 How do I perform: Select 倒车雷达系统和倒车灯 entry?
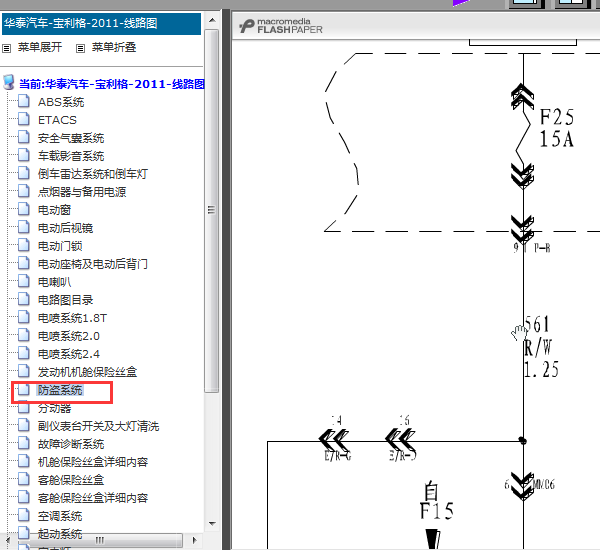click(x=93, y=174)
